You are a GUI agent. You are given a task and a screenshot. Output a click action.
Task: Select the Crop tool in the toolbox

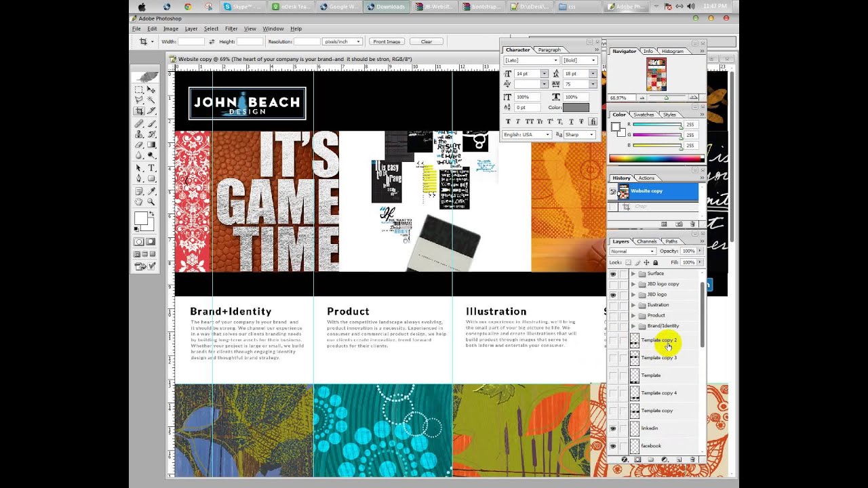(139, 110)
